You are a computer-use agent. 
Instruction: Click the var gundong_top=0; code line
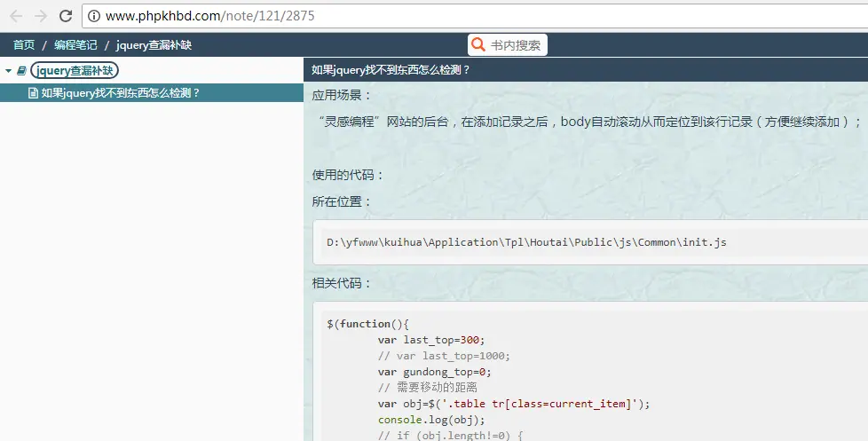(435, 372)
